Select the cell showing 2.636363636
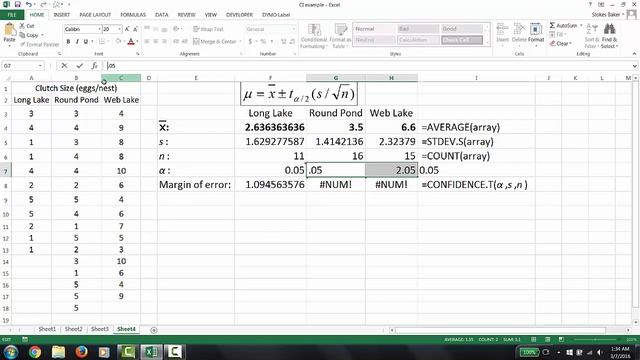This screenshot has width=640, height=360. (271, 127)
